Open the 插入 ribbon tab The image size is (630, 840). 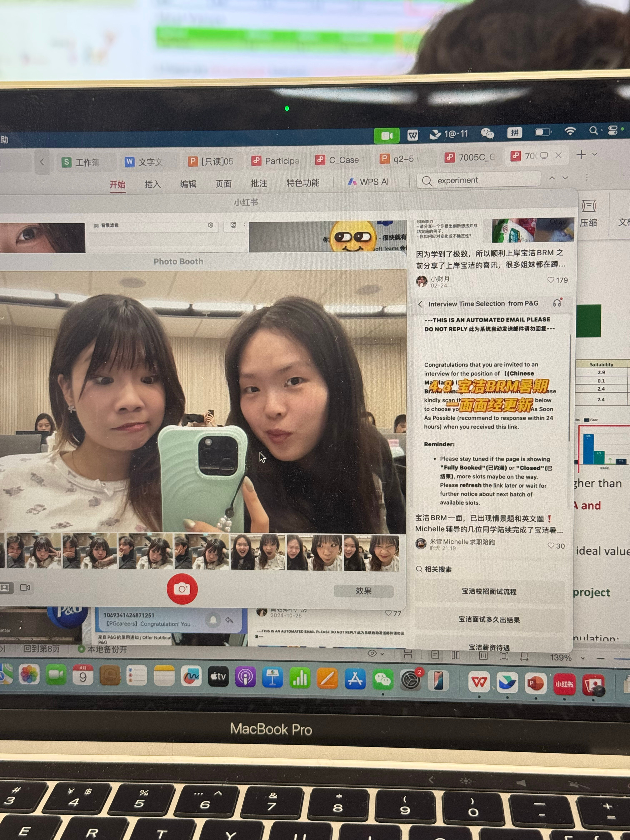(153, 184)
